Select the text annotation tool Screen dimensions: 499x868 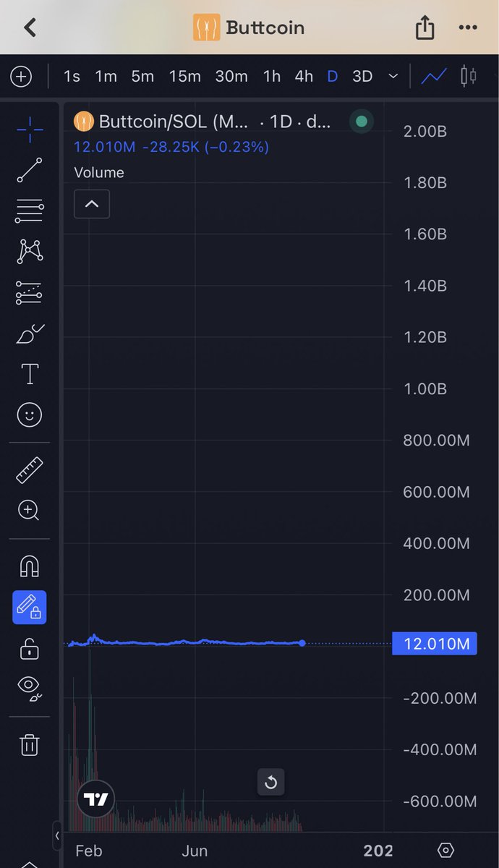(30, 374)
